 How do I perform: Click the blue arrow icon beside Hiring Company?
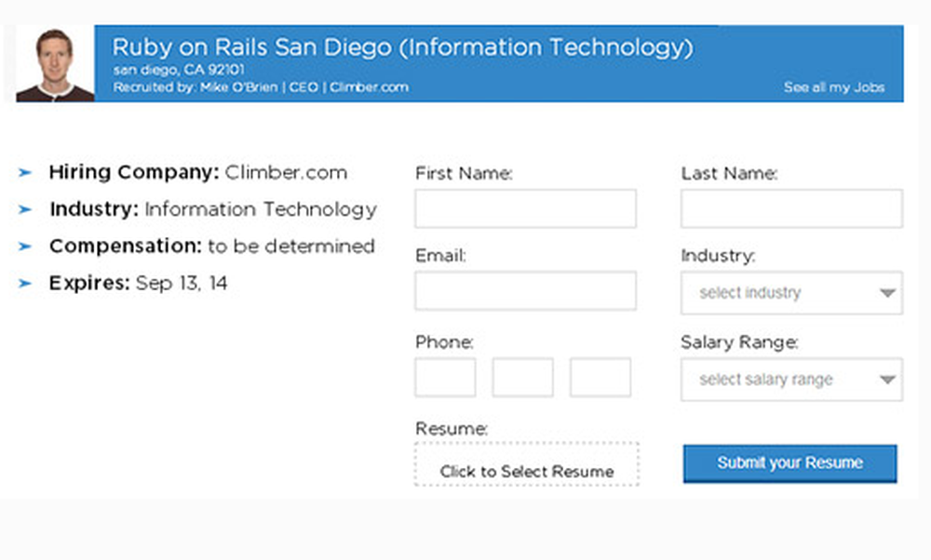[x=24, y=172]
